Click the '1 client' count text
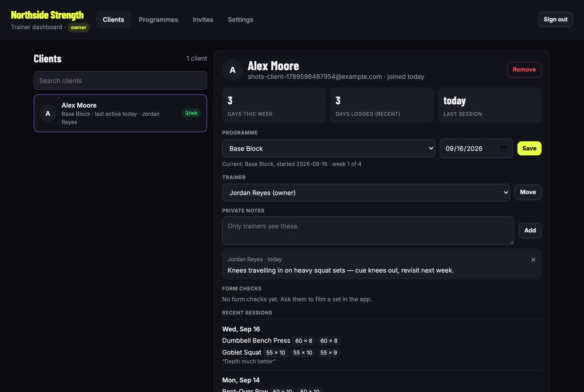 pos(197,58)
